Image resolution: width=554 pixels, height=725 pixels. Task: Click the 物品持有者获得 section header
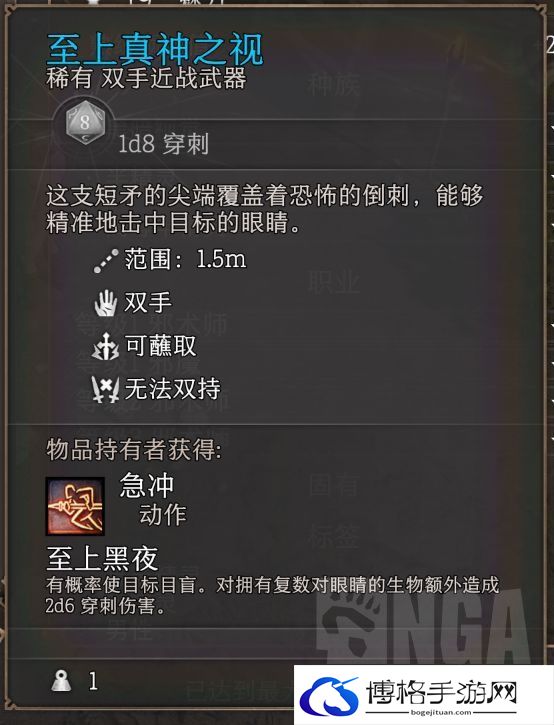[134, 449]
